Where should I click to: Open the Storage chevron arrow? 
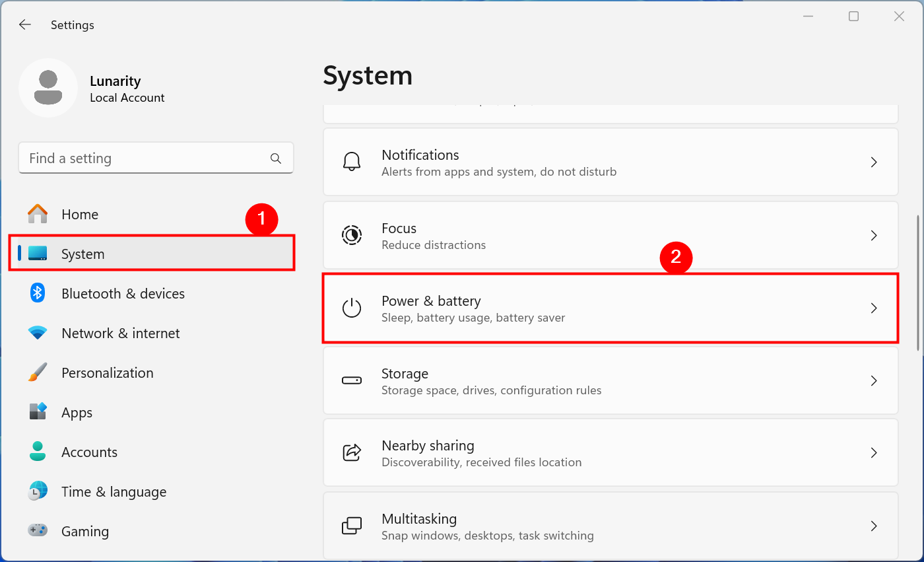point(874,381)
